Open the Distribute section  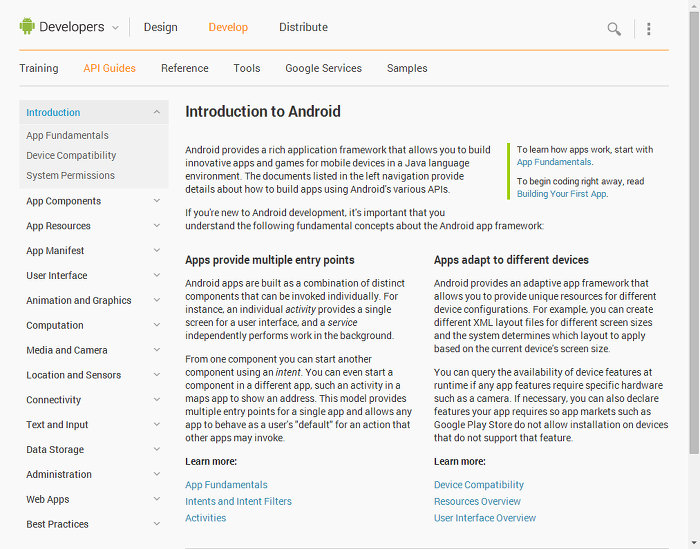pos(303,27)
